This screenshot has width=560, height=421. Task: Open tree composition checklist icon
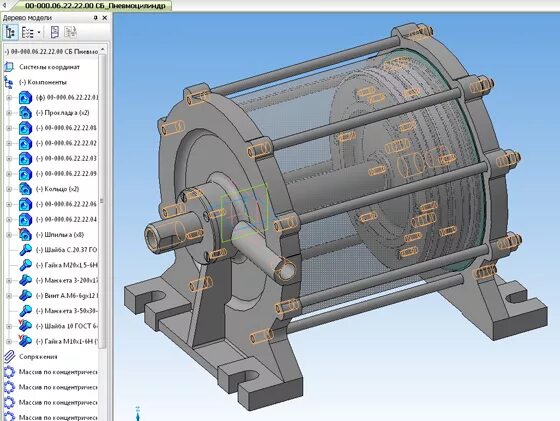click(x=27, y=32)
